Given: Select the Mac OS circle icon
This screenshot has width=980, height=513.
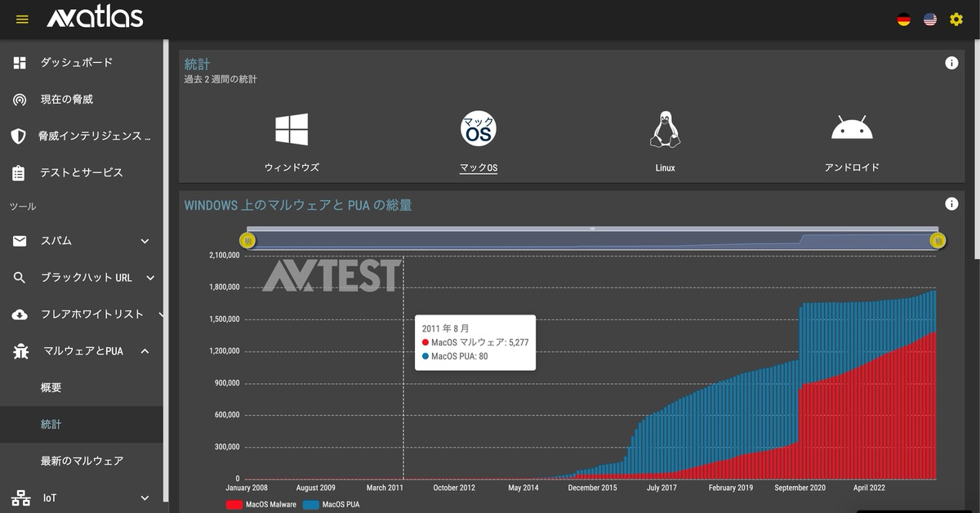Looking at the screenshot, I should pos(479,129).
